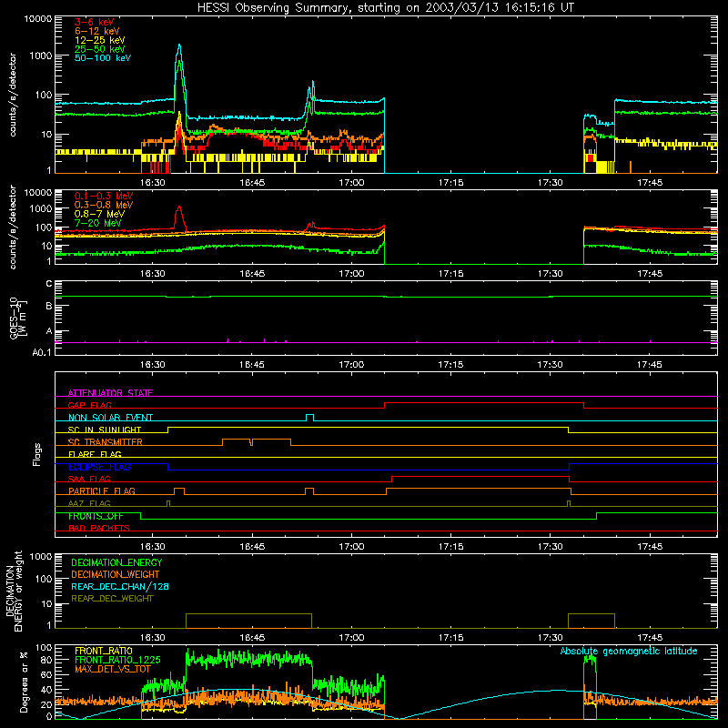Click the 0.3-0.8 MeV legend label

pos(104,205)
